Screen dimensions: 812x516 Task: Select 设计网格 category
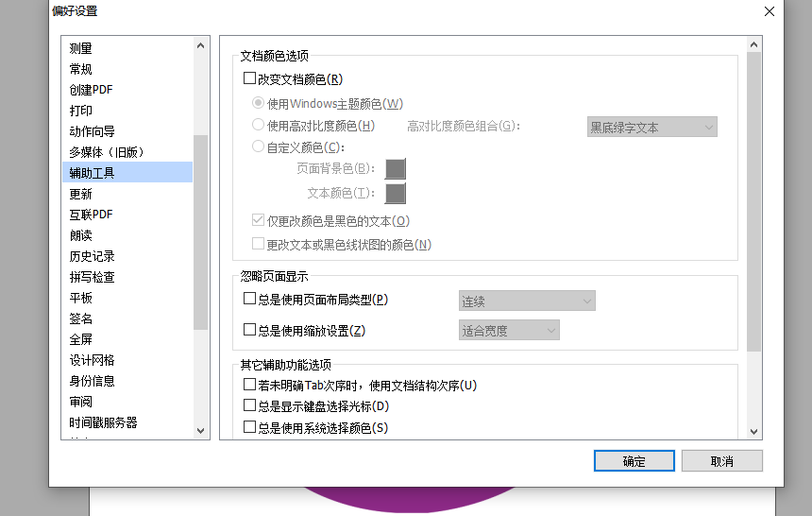(x=127, y=360)
